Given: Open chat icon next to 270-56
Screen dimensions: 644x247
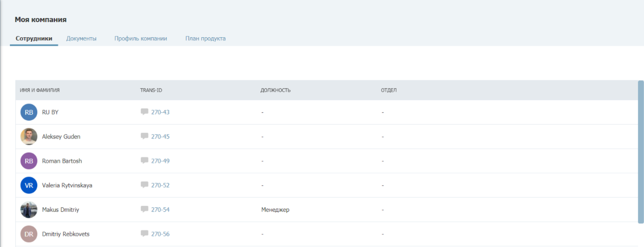Looking at the screenshot, I should click(144, 233).
